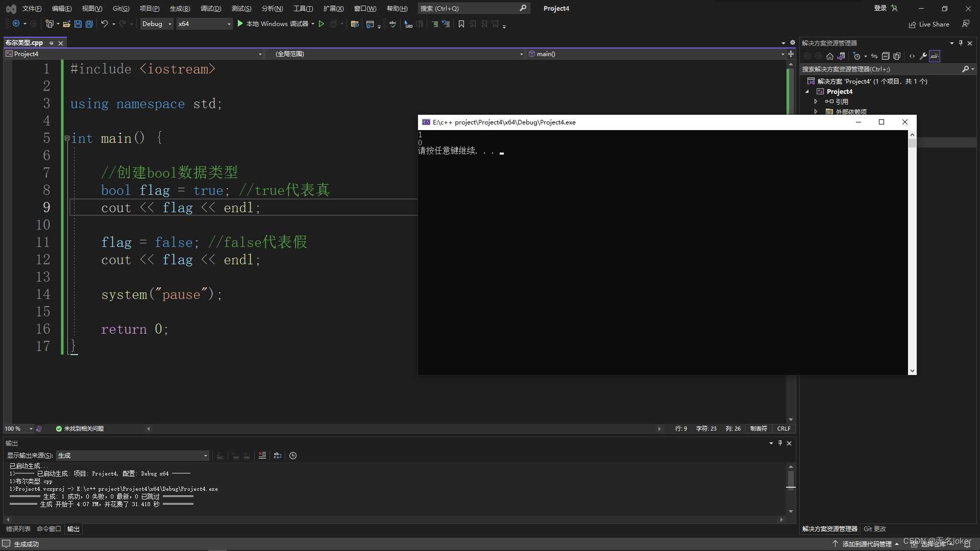
Task: Open the 视图(V) menu
Action: 91,8
